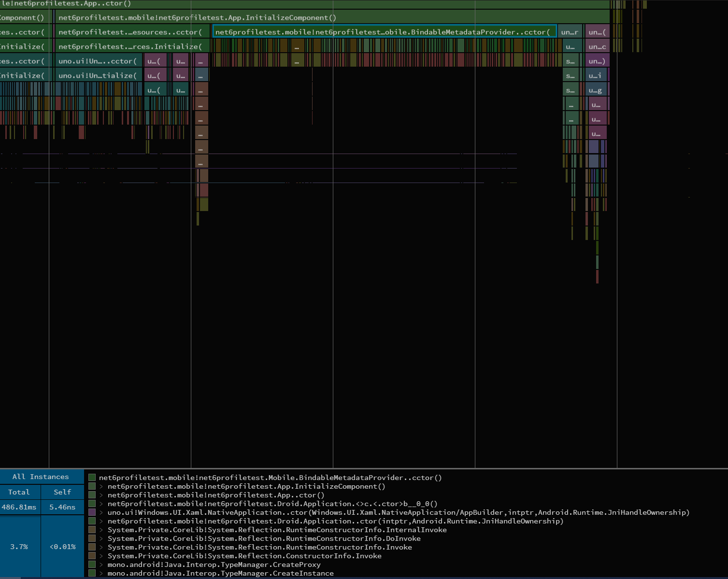Select the uno.ui!Un....cctor flame frame

pos(99,60)
